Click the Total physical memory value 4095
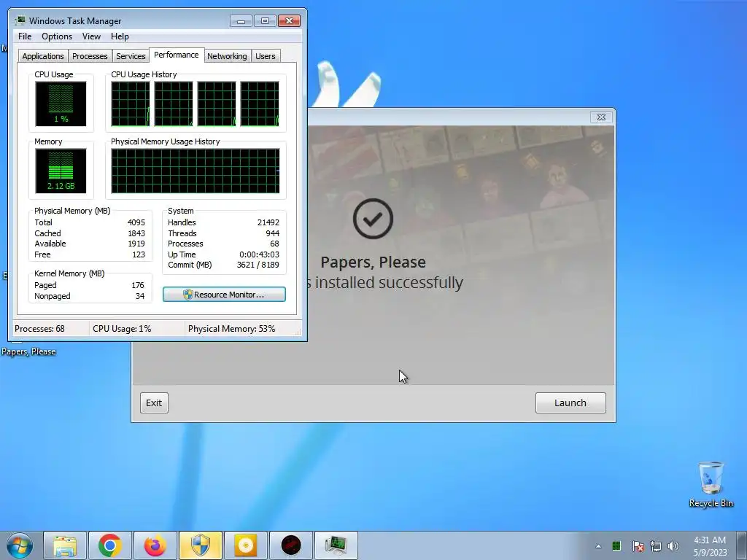The image size is (747, 560). 136,222
